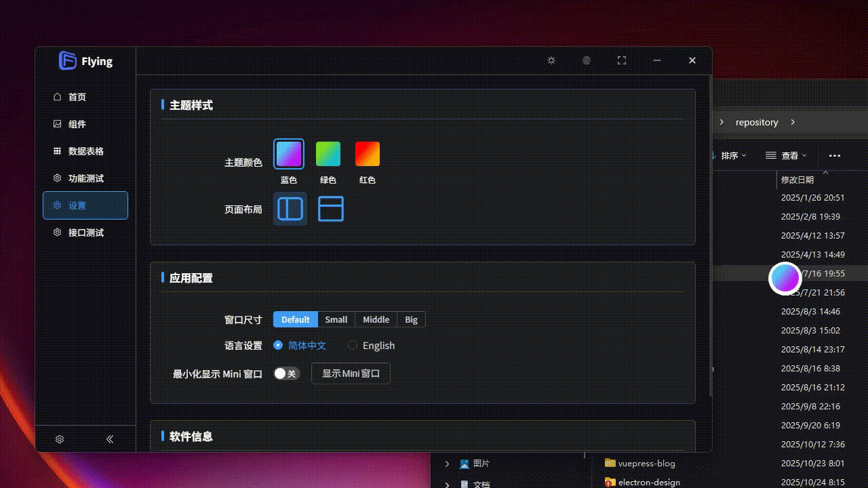The image size is (868, 488).
Task: Click date 2025/8/3 14:46 in Explorer
Action: point(810,312)
